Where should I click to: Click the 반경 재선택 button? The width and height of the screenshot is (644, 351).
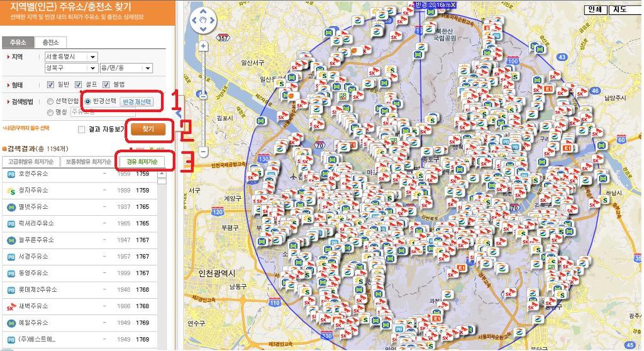[x=136, y=102]
